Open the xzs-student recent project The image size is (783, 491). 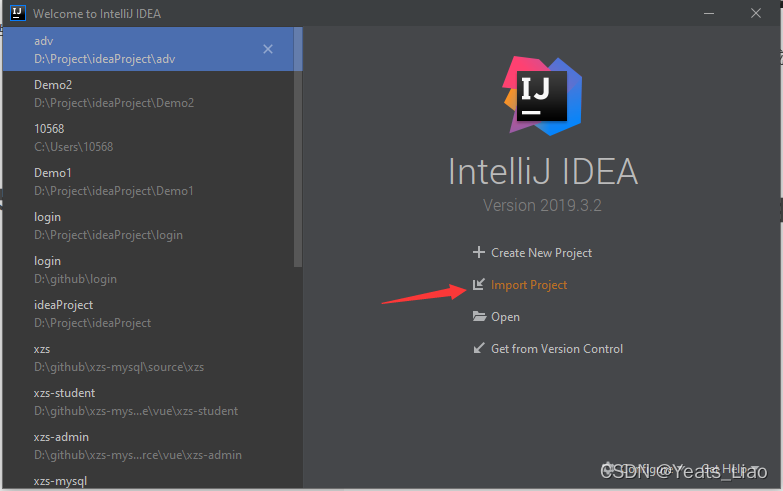(148, 401)
